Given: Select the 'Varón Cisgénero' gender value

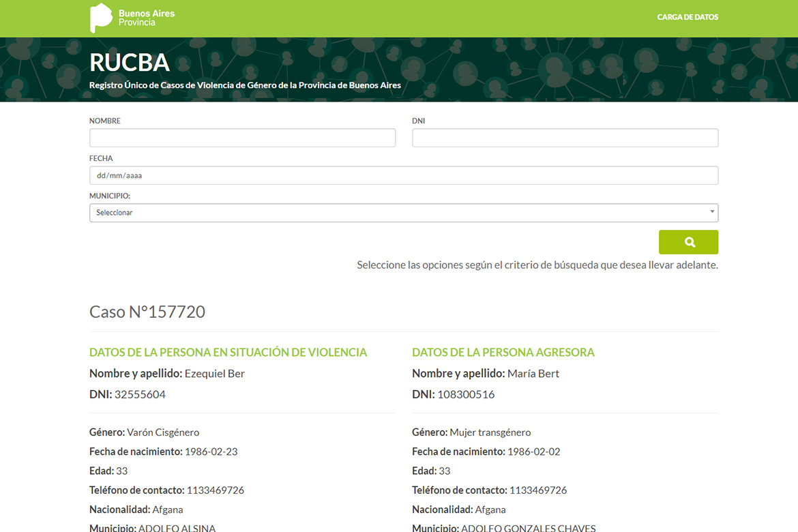Looking at the screenshot, I should click(163, 432).
